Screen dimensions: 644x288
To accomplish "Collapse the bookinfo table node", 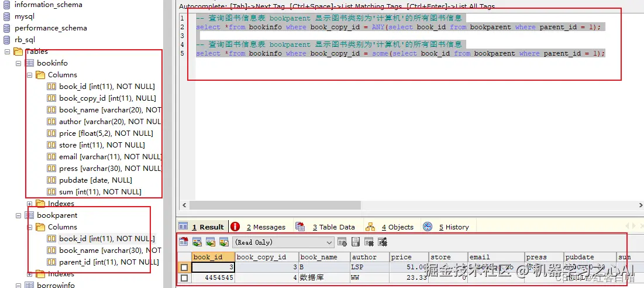I will click(x=19, y=63).
